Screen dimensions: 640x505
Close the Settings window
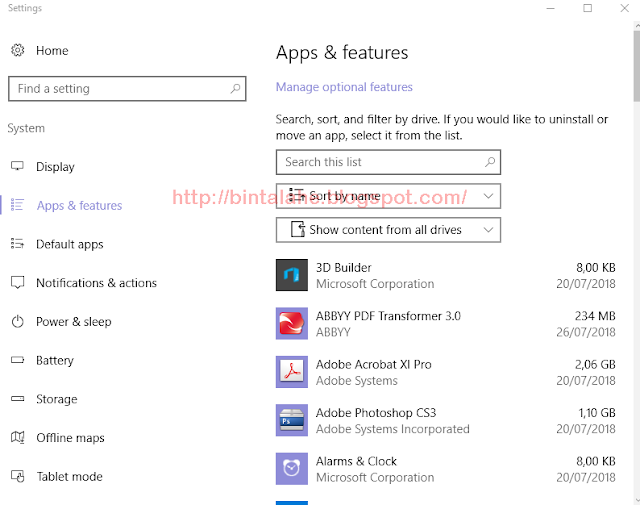[x=624, y=8]
